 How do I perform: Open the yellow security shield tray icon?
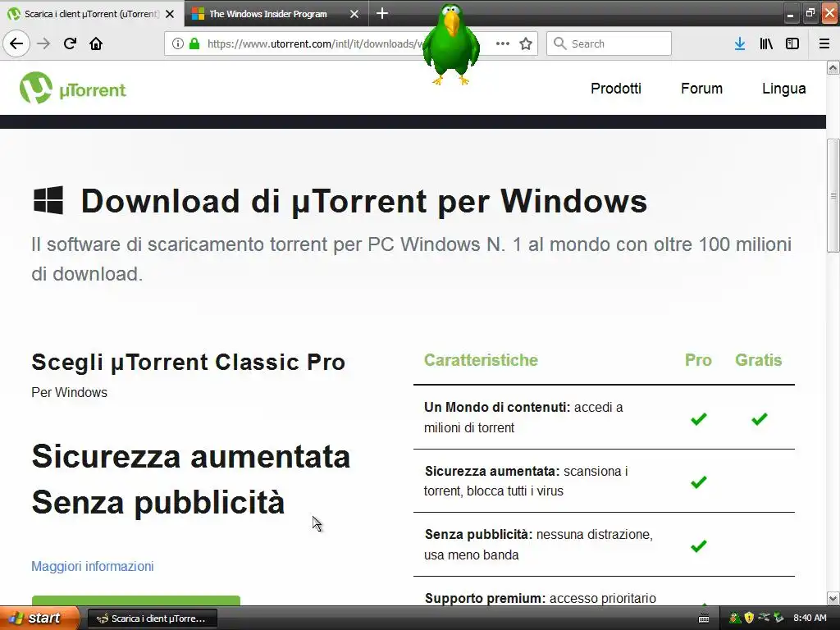749,619
